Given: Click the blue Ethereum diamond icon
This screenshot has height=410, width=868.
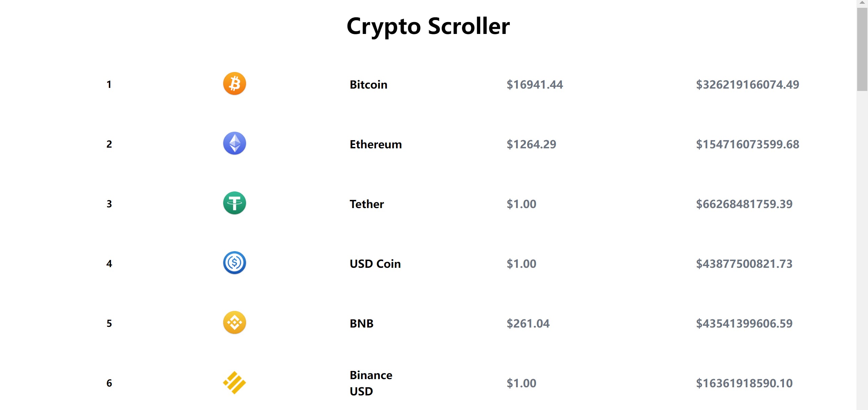Looking at the screenshot, I should 234,144.
